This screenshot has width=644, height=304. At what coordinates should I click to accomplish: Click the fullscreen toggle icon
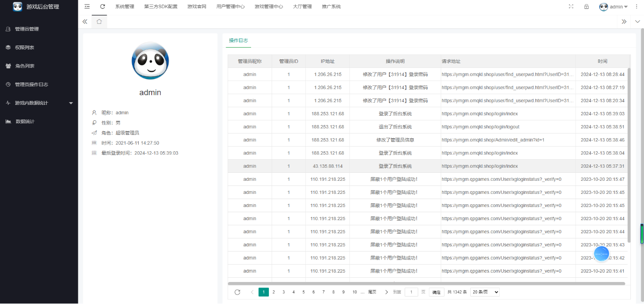click(570, 7)
